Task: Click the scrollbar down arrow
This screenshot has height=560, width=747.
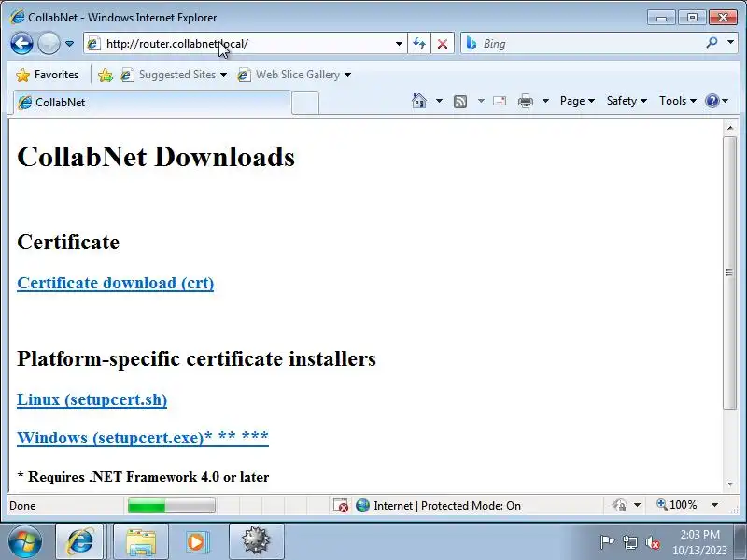Action: click(x=730, y=483)
